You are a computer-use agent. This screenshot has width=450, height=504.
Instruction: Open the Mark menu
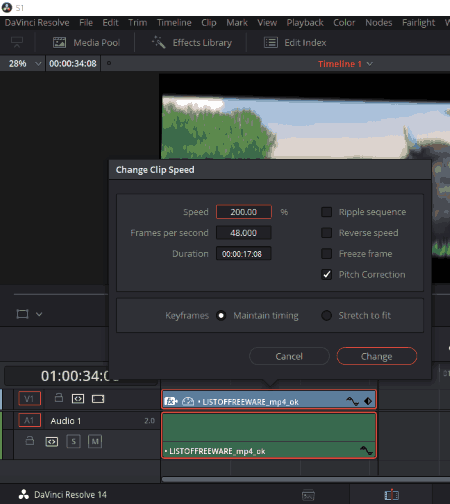[237, 23]
